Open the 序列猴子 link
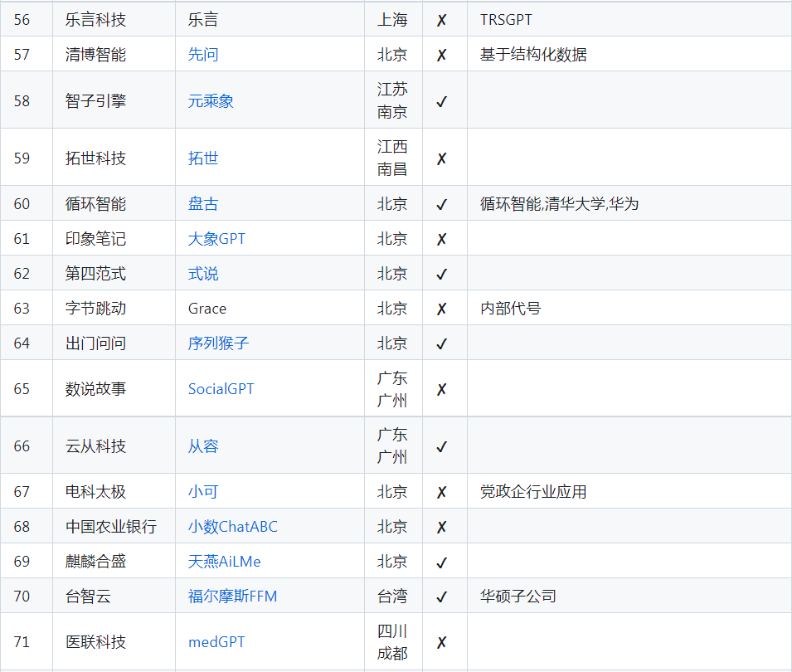792x672 pixels. (218, 343)
